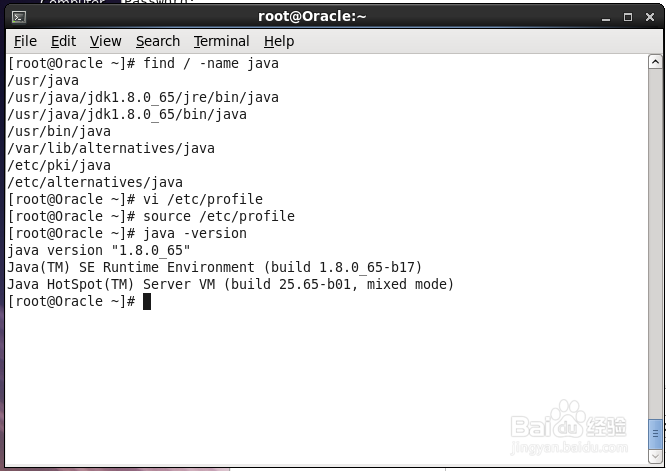This screenshot has width=666, height=471.
Task: Click the terminal cursor at the last prompt
Action: (147, 301)
